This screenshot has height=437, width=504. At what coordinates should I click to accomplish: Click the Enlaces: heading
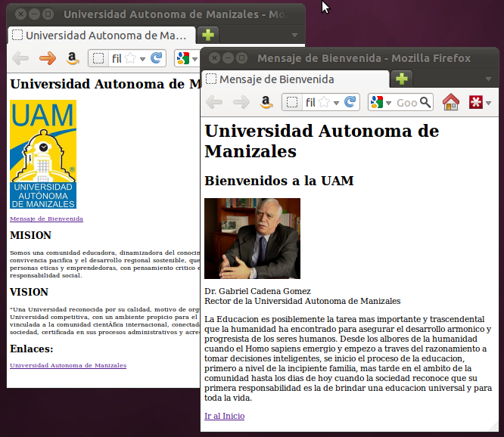32,349
